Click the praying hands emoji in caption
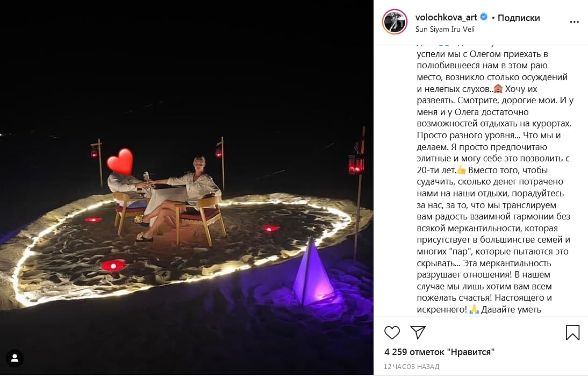This screenshot has height=376, width=588. click(474, 310)
